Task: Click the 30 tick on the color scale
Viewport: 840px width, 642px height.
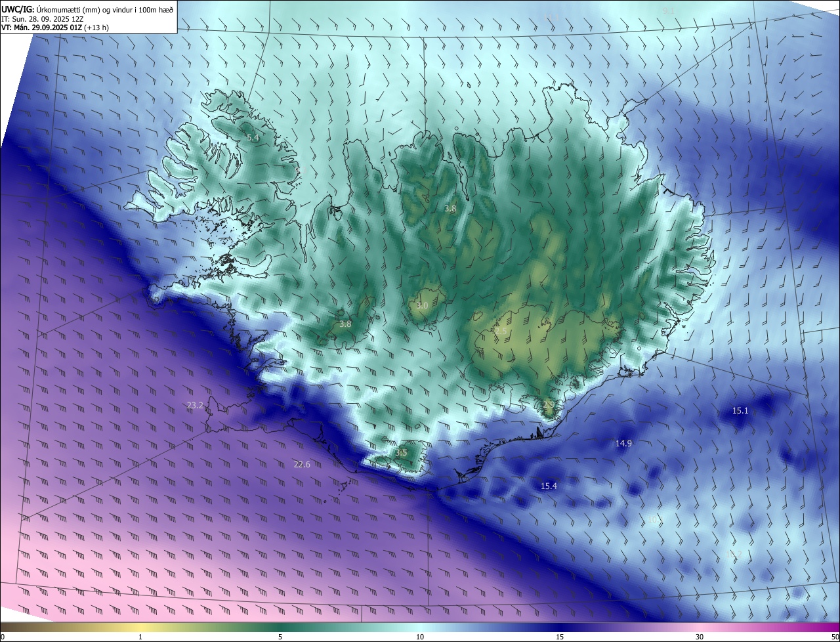Action: click(x=700, y=637)
